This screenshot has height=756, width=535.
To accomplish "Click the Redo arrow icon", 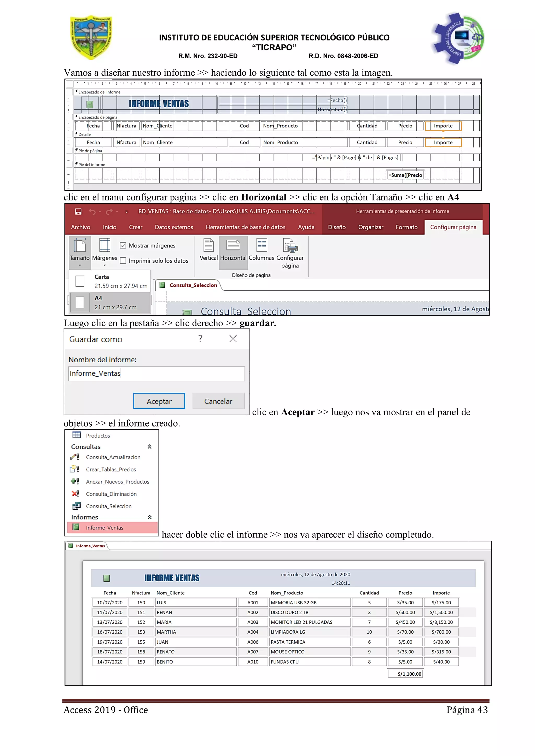I will point(109,212).
